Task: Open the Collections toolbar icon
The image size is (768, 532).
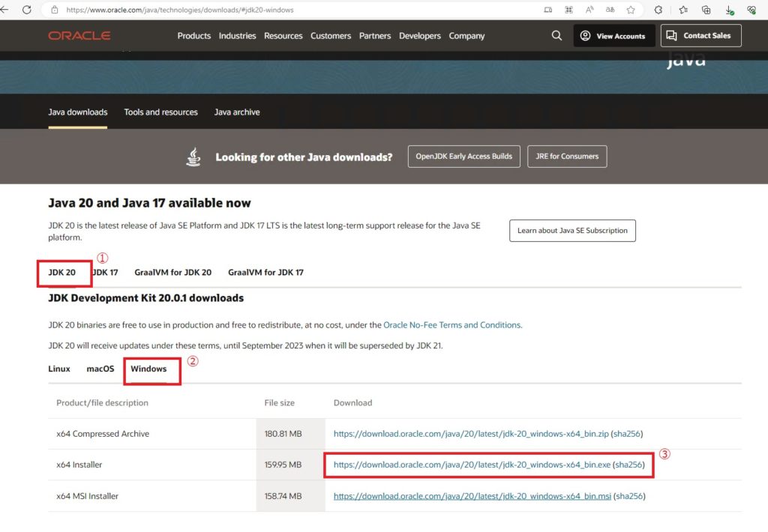Action: point(706,10)
